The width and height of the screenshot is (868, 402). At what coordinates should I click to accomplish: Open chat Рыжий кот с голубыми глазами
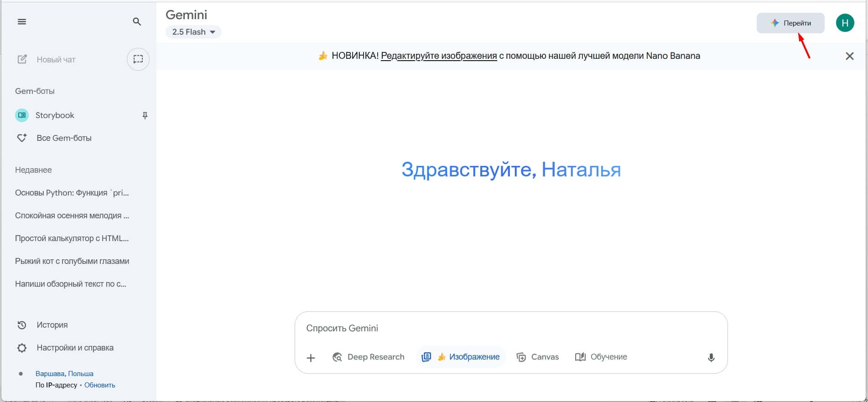[x=72, y=261]
